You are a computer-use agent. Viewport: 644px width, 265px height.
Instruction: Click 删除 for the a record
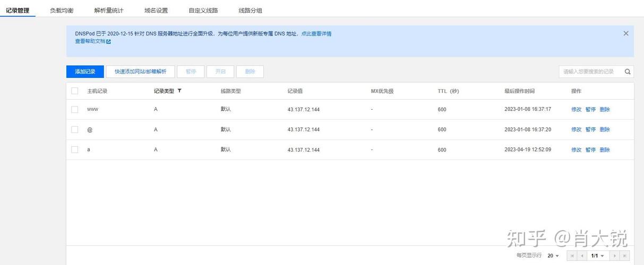click(605, 150)
